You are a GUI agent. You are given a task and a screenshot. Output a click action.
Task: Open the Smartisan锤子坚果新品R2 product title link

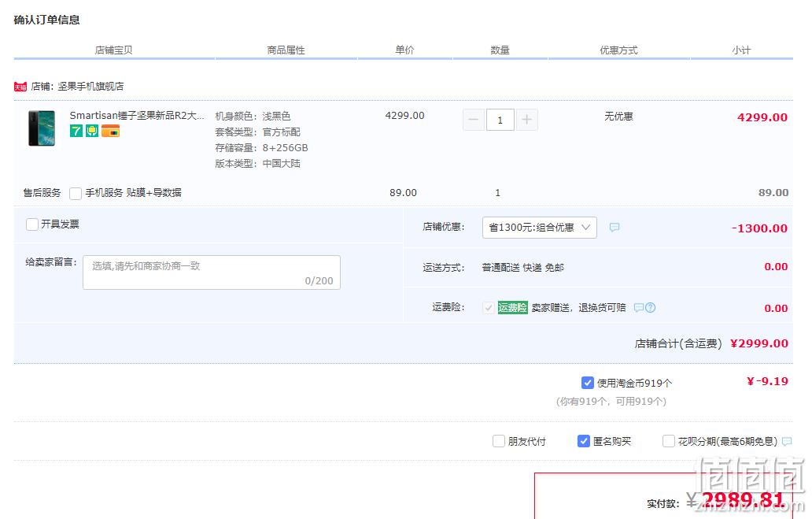(137, 116)
